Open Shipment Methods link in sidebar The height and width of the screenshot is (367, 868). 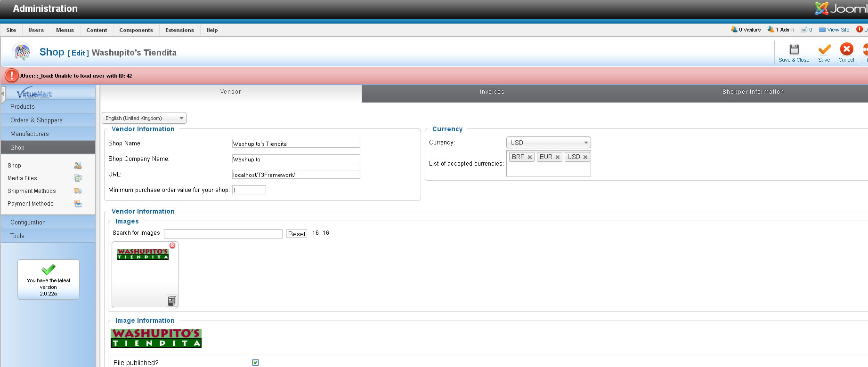(x=32, y=191)
